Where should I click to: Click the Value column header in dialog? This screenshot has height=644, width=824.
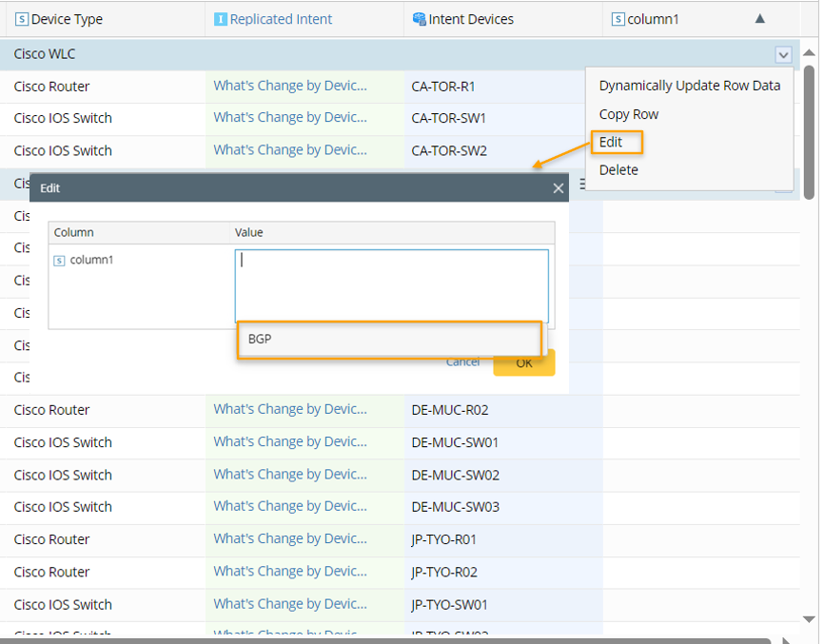point(391,233)
